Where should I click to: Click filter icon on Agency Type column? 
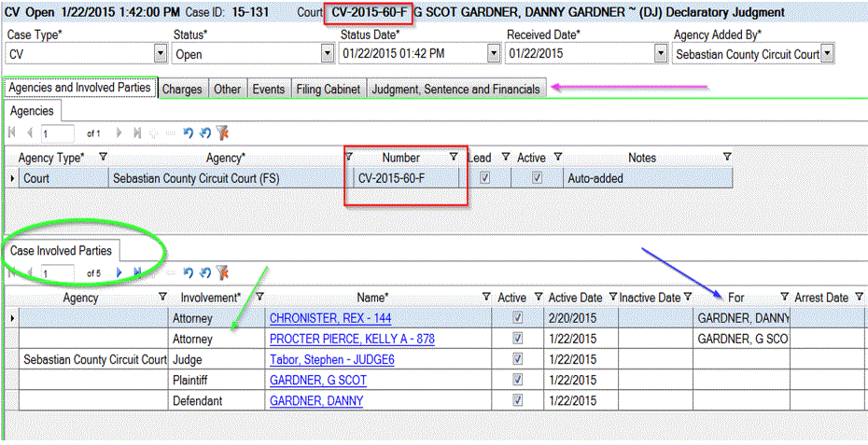(x=103, y=158)
